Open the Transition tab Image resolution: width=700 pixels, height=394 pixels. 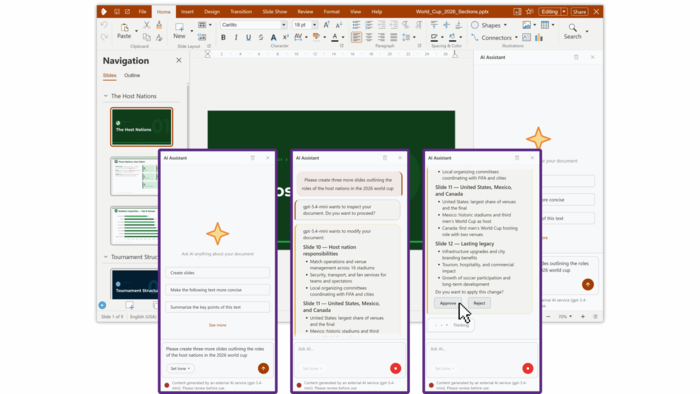pyautogui.click(x=241, y=12)
